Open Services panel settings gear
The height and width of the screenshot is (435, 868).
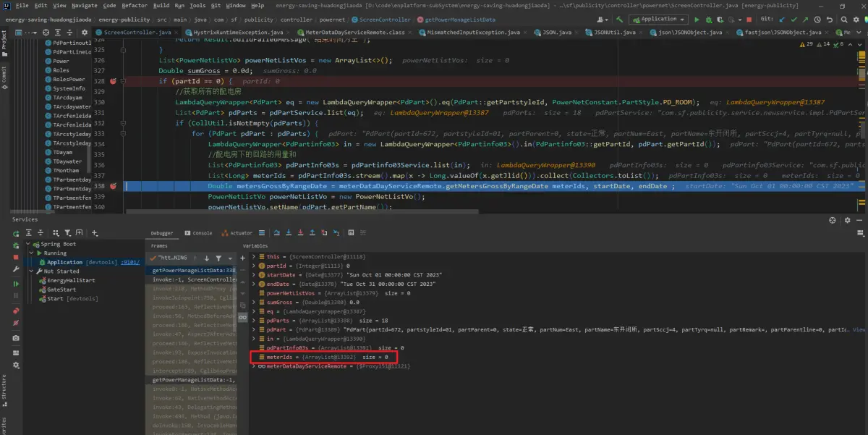click(x=848, y=220)
